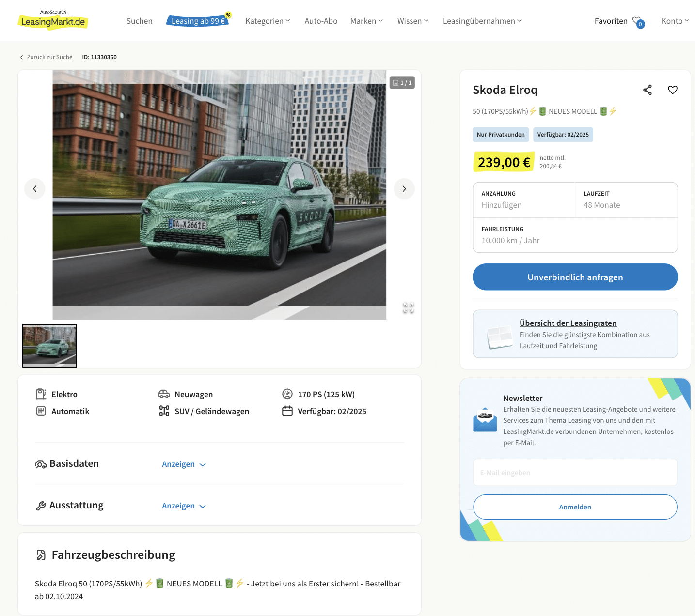Click the Automatik gearbox icon
The height and width of the screenshot is (616, 695).
pos(41,411)
